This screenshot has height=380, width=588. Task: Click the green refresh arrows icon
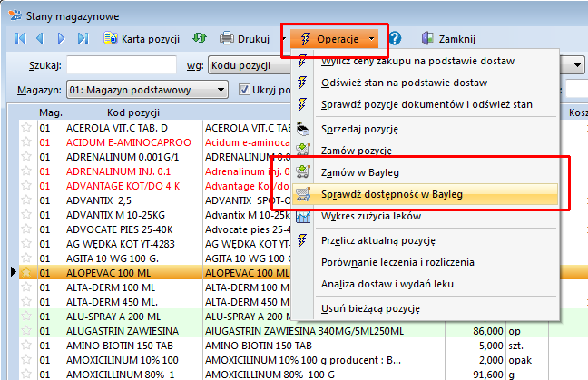click(x=200, y=38)
